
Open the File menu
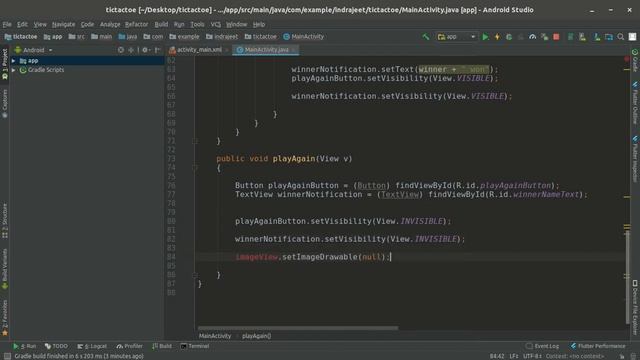tap(7, 24)
